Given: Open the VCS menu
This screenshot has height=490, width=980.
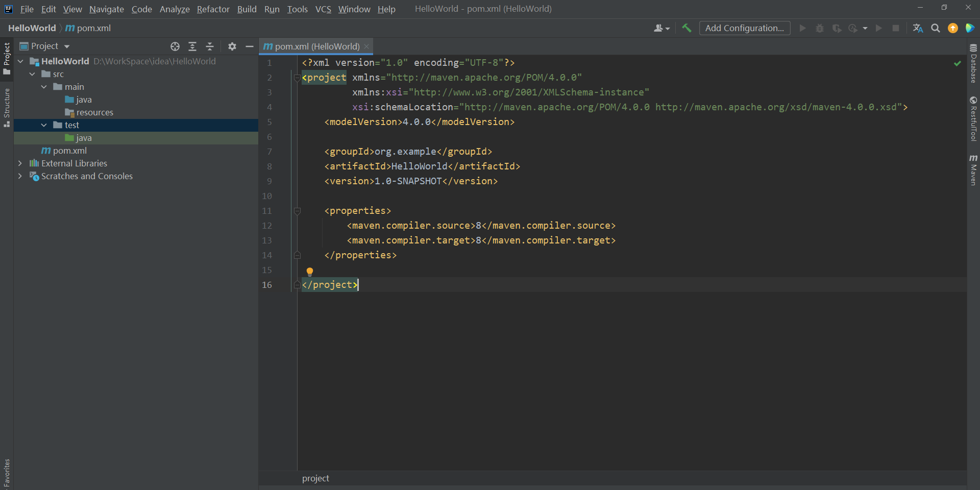Looking at the screenshot, I should click(323, 9).
